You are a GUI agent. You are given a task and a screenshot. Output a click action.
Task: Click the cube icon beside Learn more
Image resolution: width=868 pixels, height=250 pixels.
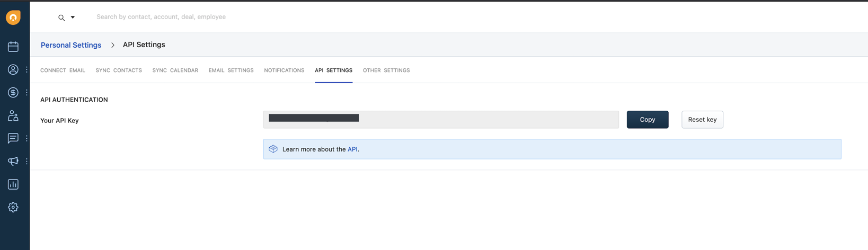273,149
